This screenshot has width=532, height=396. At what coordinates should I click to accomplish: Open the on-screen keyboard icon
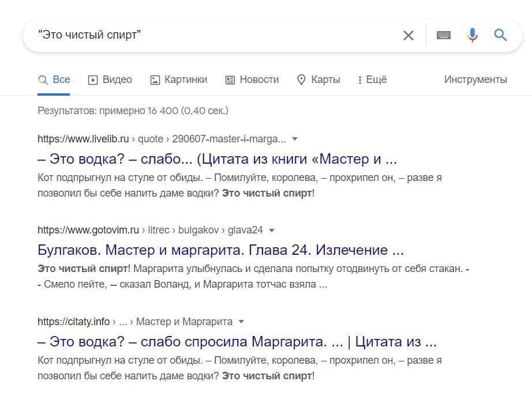tap(443, 35)
